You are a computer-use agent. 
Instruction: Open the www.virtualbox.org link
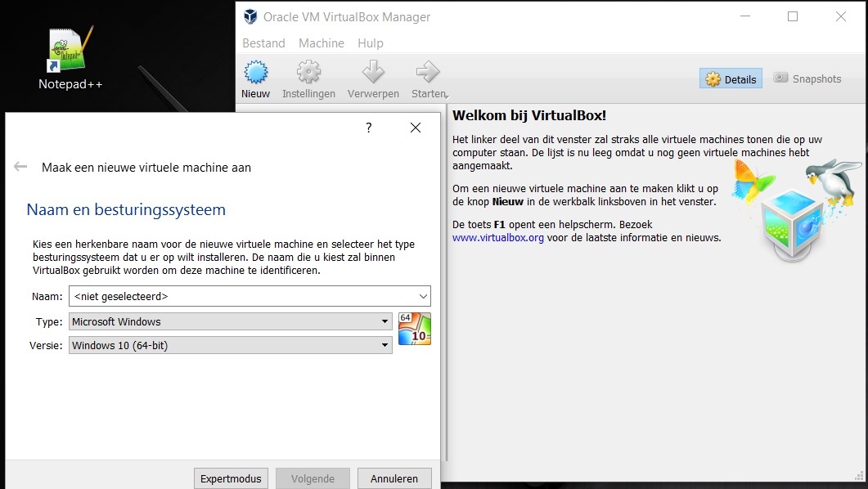(497, 238)
